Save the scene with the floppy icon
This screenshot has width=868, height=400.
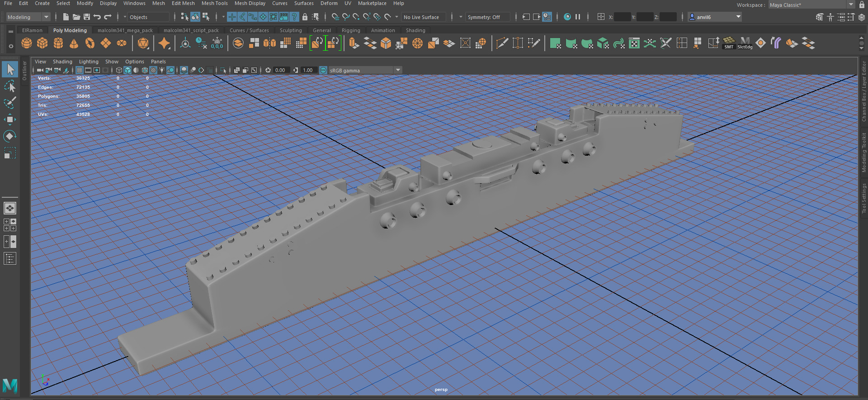click(87, 17)
